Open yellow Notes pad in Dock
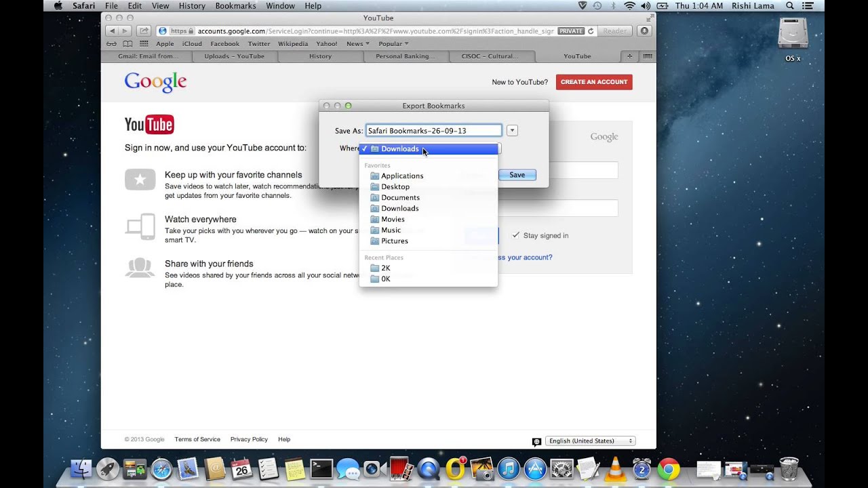The image size is (868, 488). tap(295, 469)
